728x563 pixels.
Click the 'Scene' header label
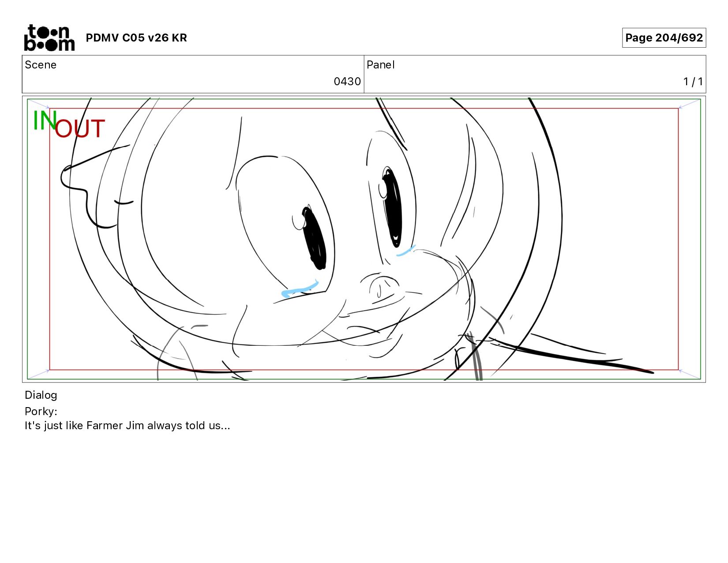[41, 65]
